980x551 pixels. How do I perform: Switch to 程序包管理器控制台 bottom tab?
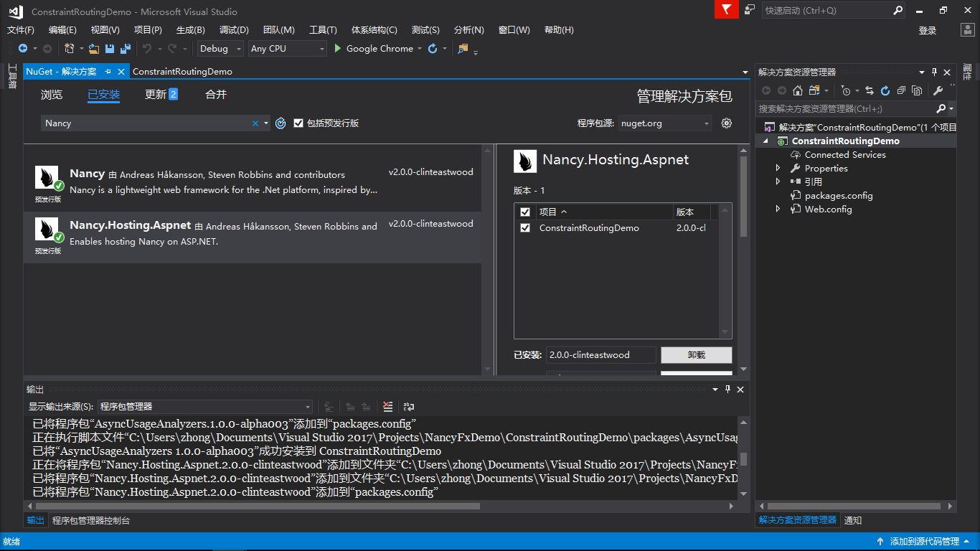[x=91, y=521]
